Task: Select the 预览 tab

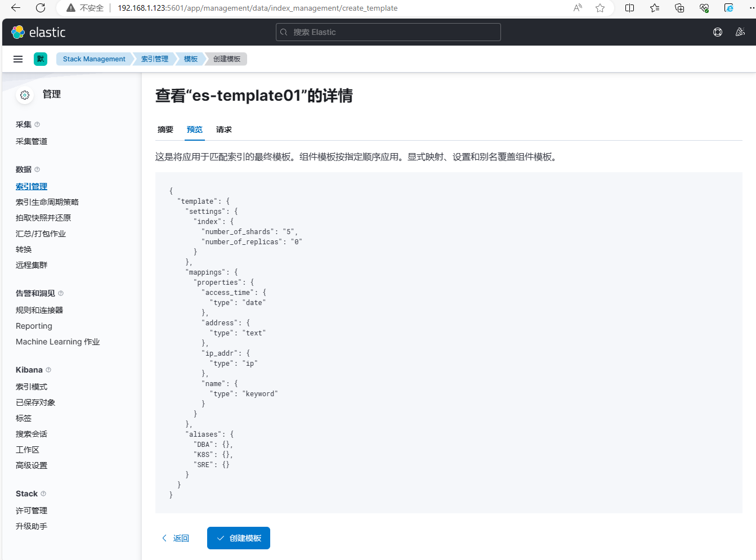Action: pyautogui.click(x=195, y=129)
